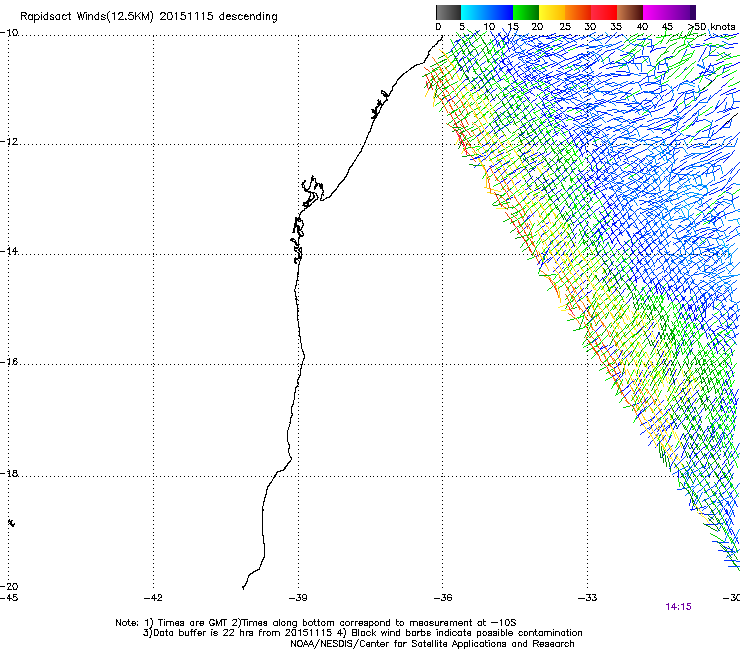Select the red 30-35 knots color band
The image size is (740, 650).
[x=604, y=12]
